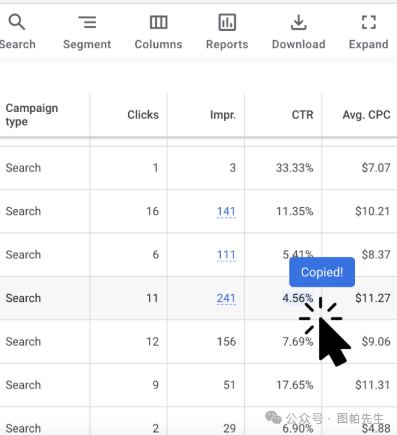Open the Columns icon to modify columns
This screenshot has width=397, height=435.
[158, 22]
